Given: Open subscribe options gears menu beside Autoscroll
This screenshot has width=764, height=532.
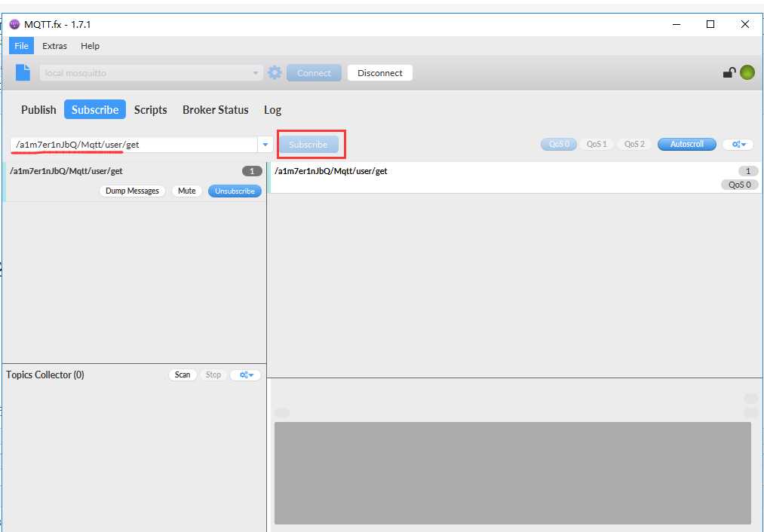Looking at the screenshot, I should [x=738, y=144].
